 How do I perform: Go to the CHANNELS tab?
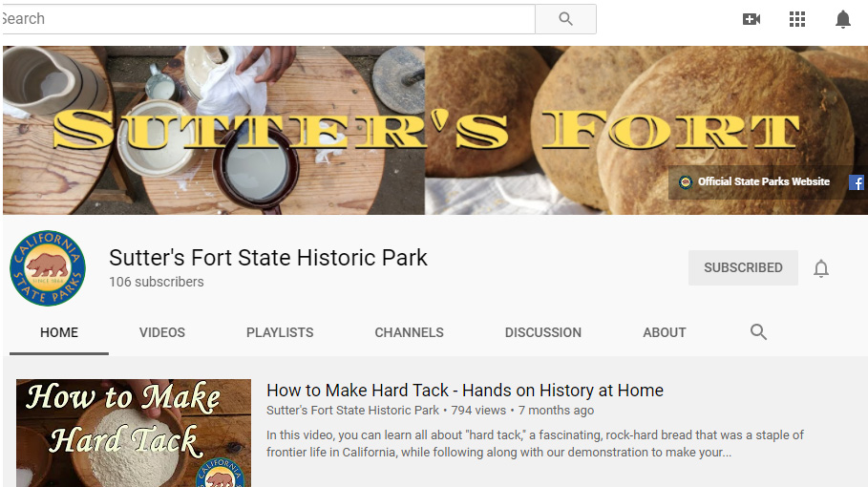[409, 332]
